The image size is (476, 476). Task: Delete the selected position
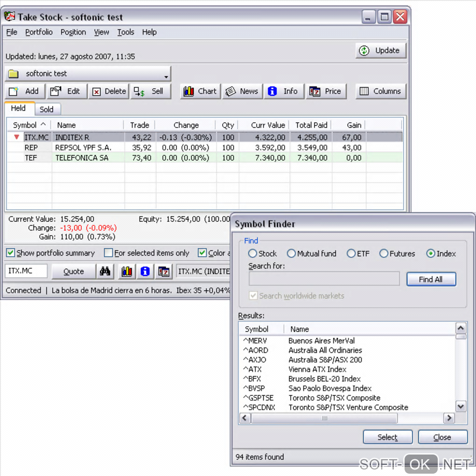(x=109, y=91)
